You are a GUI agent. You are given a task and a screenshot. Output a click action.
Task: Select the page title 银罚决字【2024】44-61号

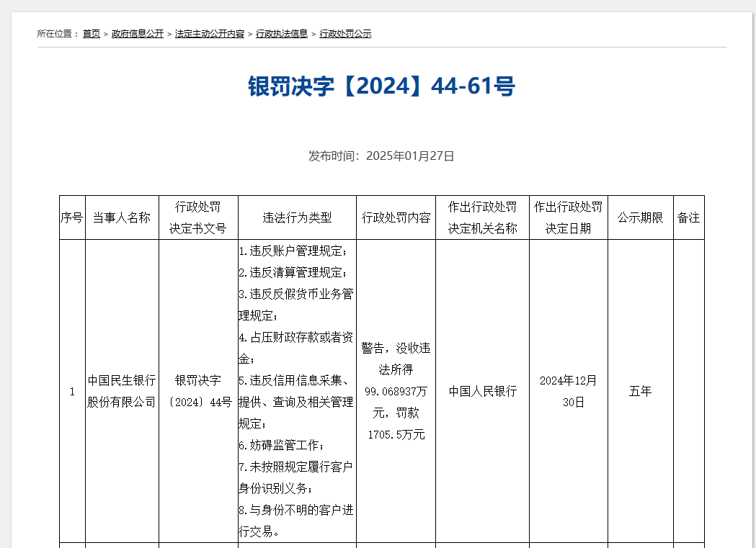pos(381,86)
